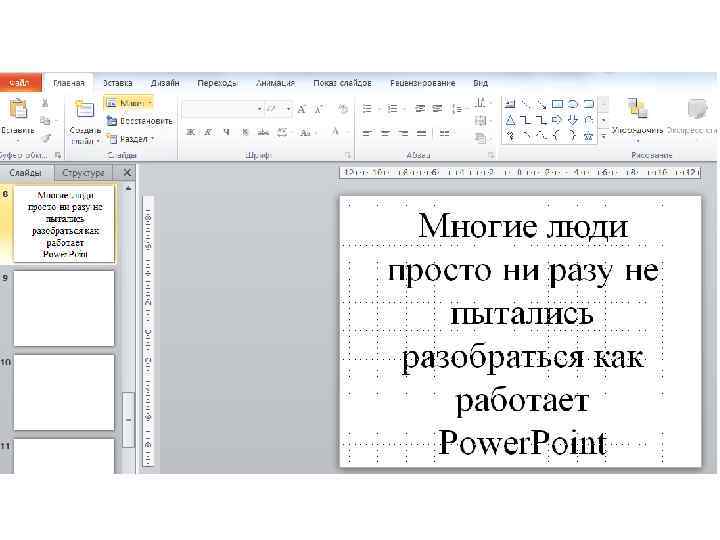Switch to the Структура outline pane tab
This screenshot has height=540, width=720.
coord(83,173)
